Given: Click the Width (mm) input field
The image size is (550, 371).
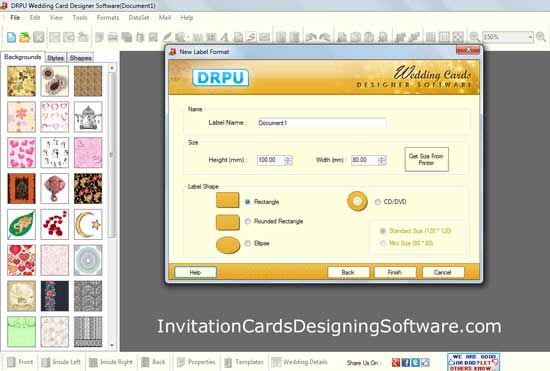Looking at the screenshot, I should 365,160.
